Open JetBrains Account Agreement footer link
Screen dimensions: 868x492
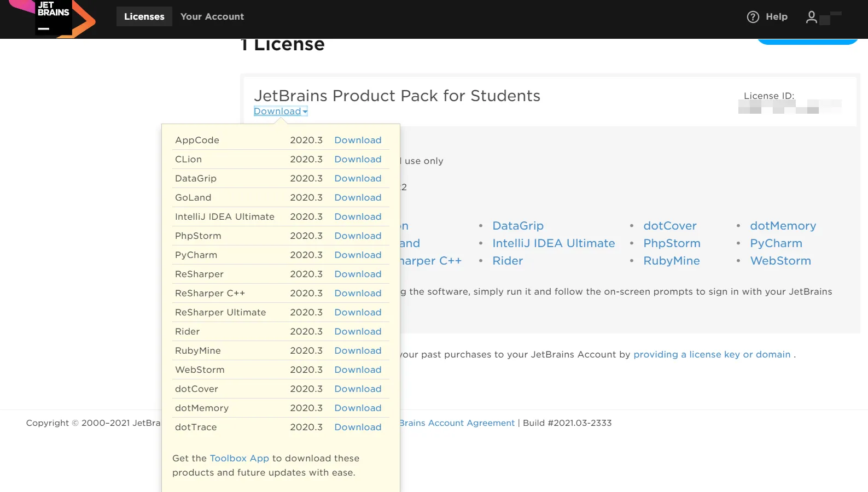(x=457, y=423)
